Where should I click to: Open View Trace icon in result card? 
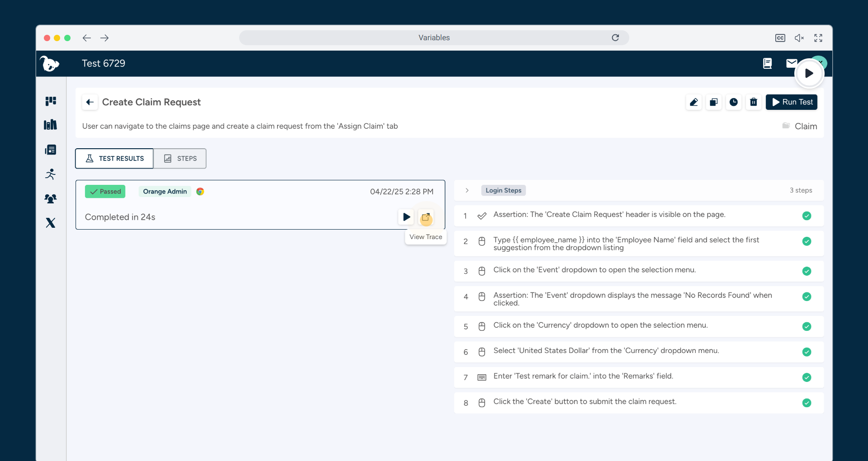[x=425, y=217]
